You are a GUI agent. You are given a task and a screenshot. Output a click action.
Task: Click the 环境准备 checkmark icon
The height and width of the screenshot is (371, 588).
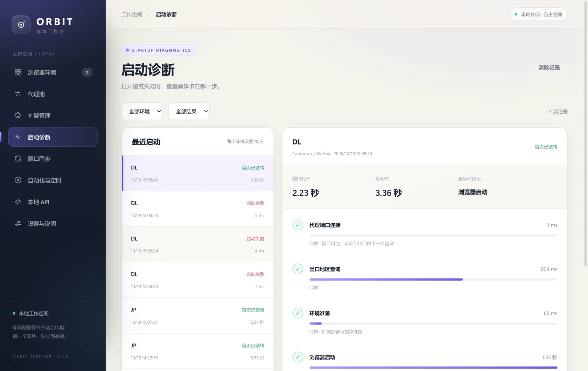point(297,313)
